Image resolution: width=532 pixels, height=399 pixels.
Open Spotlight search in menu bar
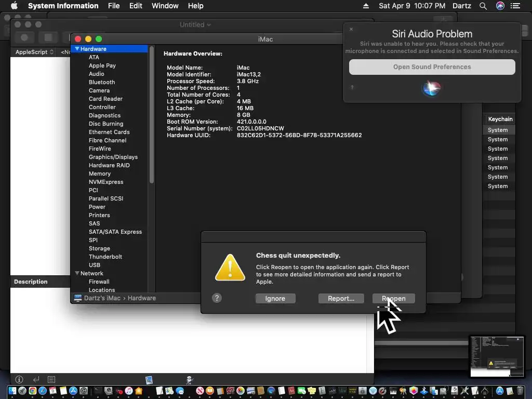pyautogui.click(x=483, y=6)
